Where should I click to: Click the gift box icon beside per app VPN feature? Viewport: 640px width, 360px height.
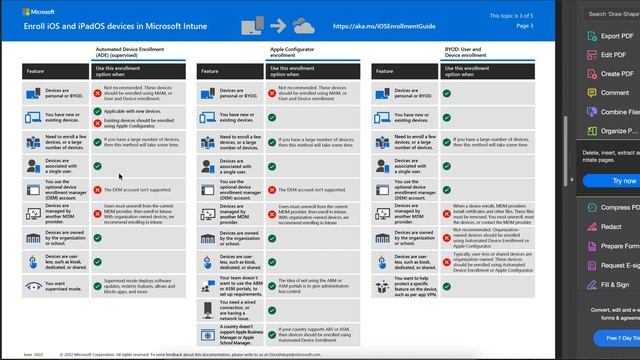pos(382,287)
